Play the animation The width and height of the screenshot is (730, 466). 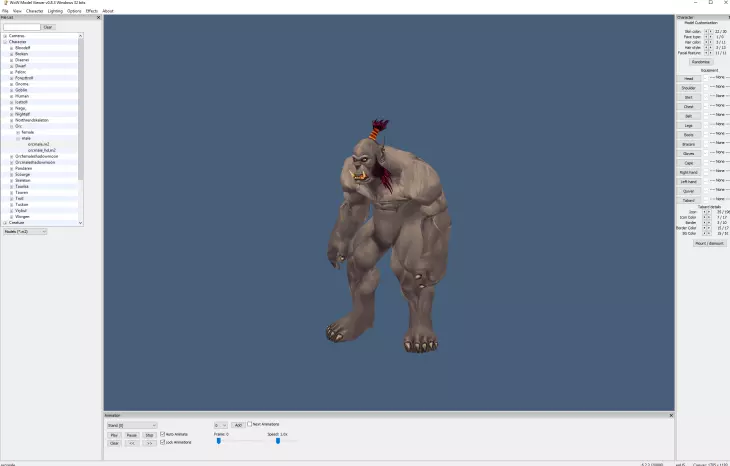[x=114, y=435]
